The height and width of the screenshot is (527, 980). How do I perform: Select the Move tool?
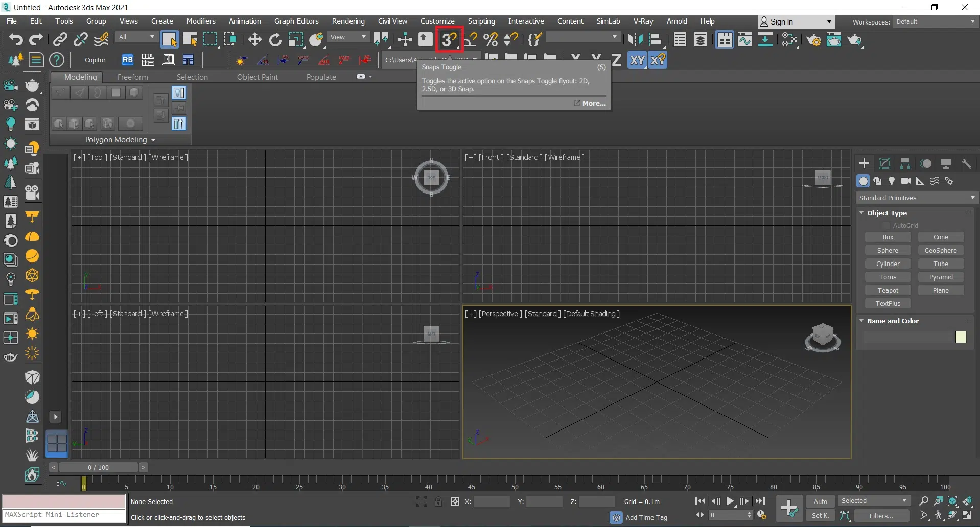[254, 39]
